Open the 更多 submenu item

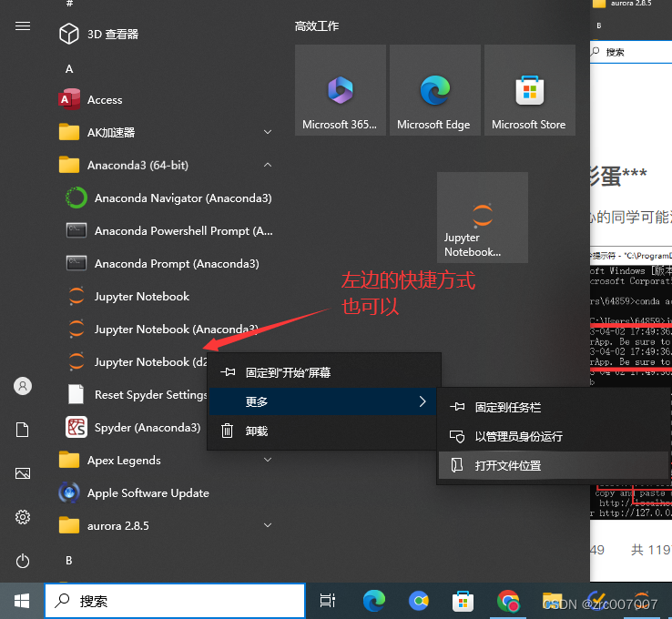click(322, 401)
